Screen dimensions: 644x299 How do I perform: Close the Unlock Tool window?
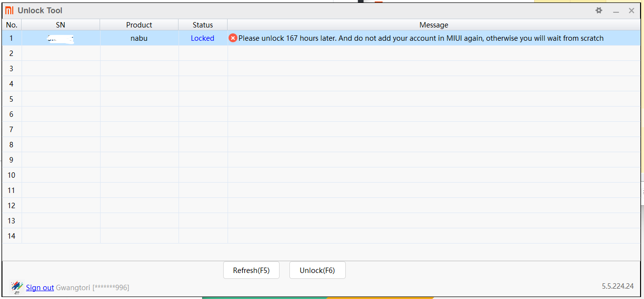[x=632, y=10]
